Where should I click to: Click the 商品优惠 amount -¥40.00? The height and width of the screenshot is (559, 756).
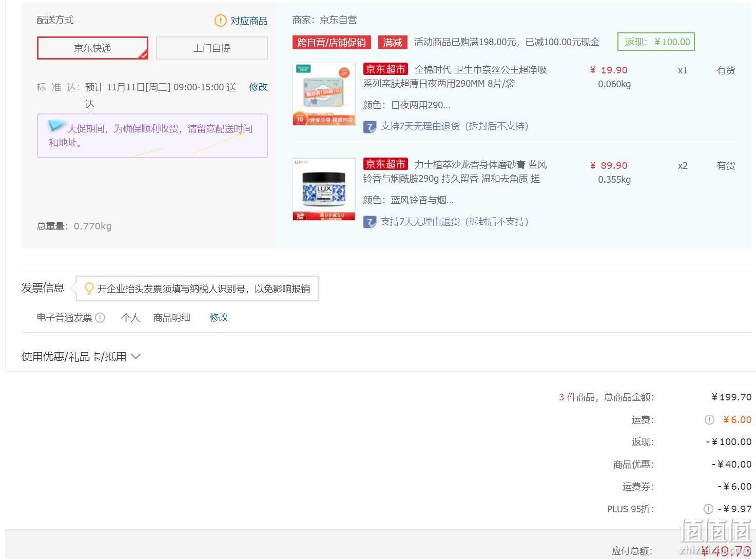pos(731,465)
